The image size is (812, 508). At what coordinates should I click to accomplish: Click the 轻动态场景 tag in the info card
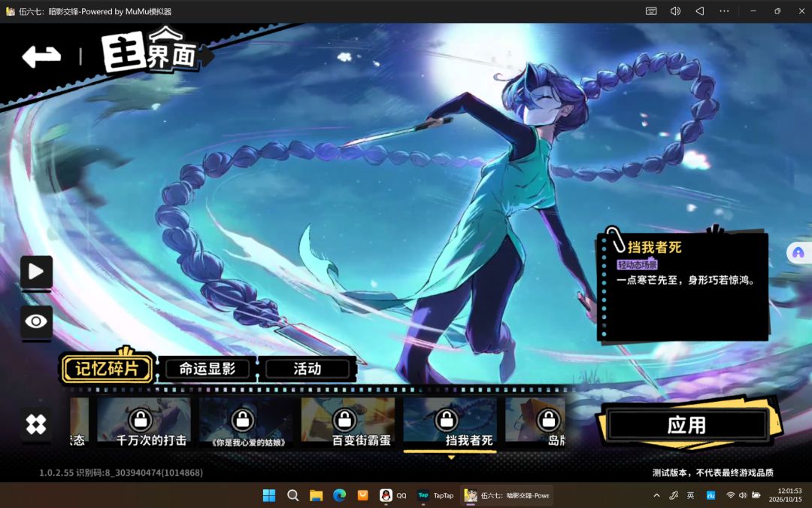637,265
